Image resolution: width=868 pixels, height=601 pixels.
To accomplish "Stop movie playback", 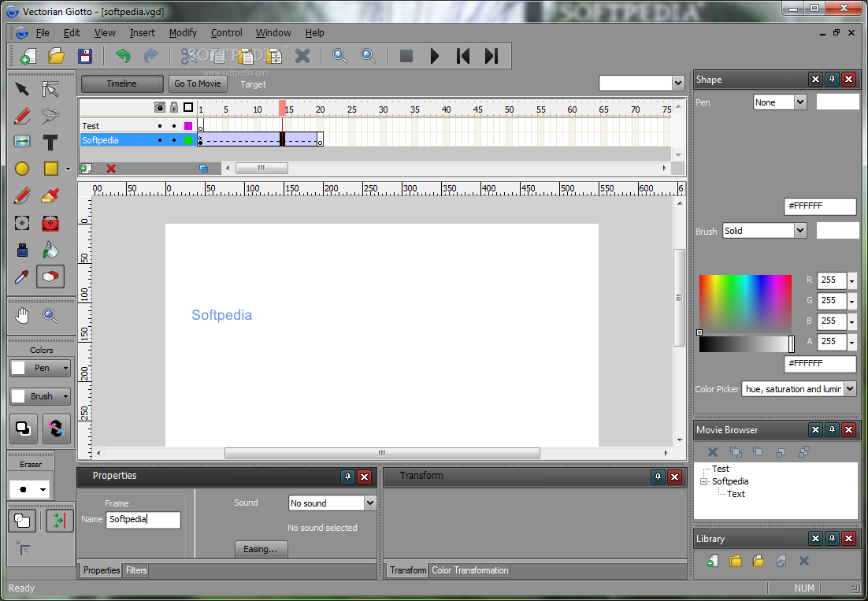I will pyautogui.click(x=406, y=56).
